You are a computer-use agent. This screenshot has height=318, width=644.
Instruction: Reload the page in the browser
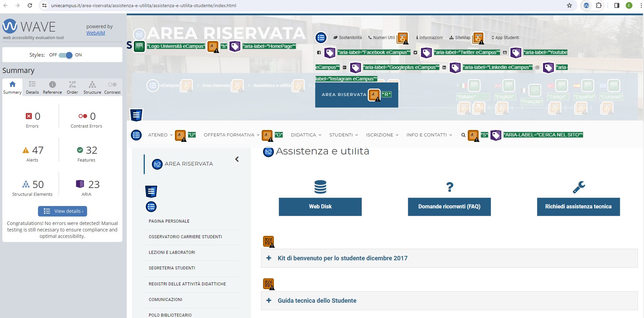click(x=30, y=5)
